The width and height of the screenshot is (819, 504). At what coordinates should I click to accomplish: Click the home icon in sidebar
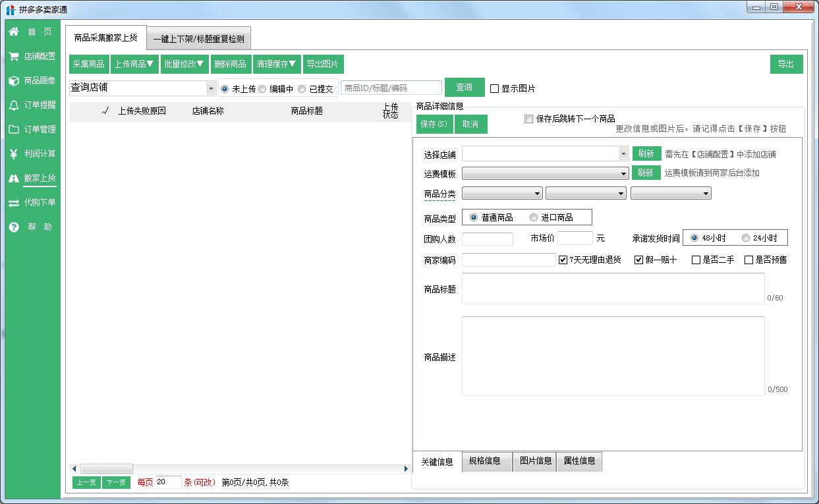[14, 32]
